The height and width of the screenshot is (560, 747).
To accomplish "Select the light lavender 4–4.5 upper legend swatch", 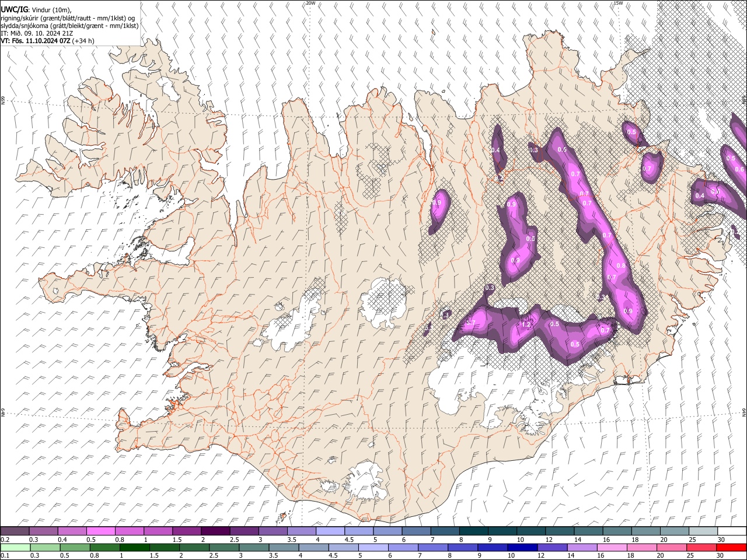I will [330, 531].
